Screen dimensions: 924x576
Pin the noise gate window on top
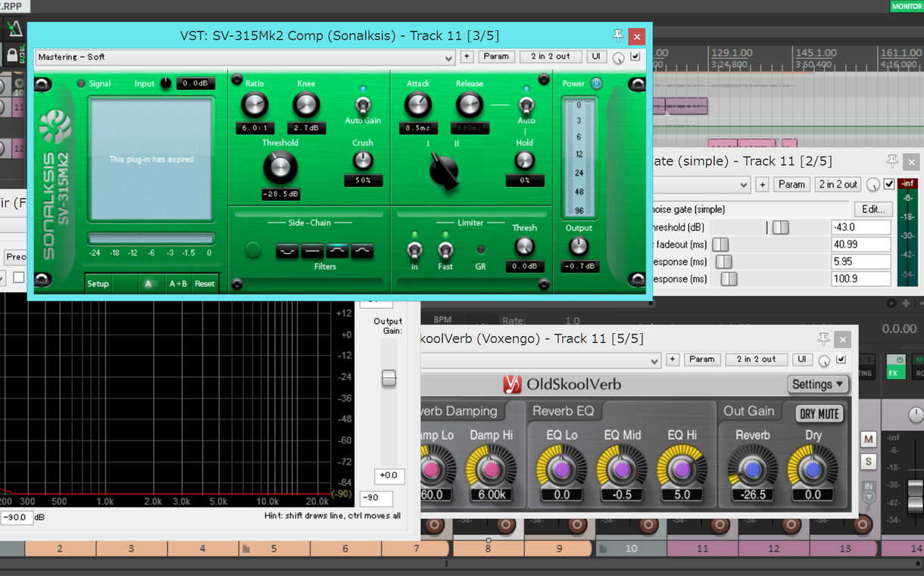891,160
